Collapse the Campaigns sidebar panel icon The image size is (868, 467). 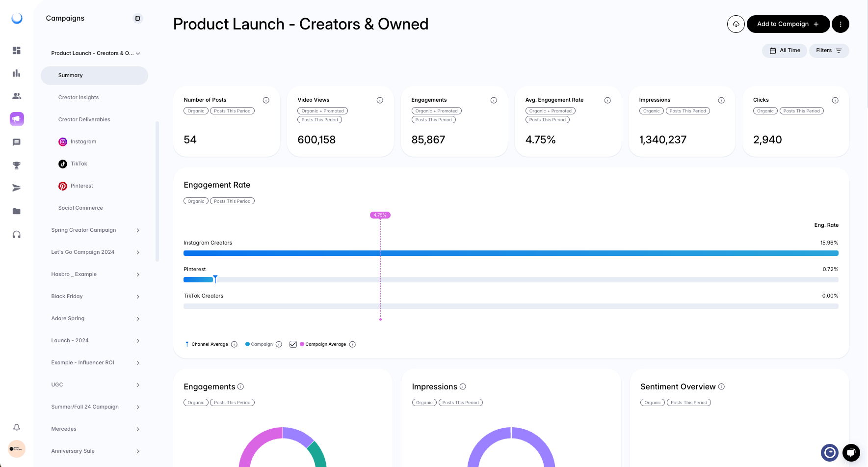(138, 19)
